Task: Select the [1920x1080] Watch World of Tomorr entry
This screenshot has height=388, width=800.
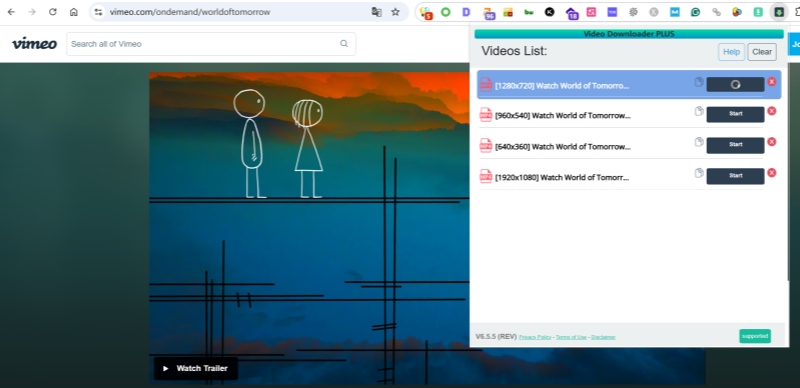Action: 562,178
